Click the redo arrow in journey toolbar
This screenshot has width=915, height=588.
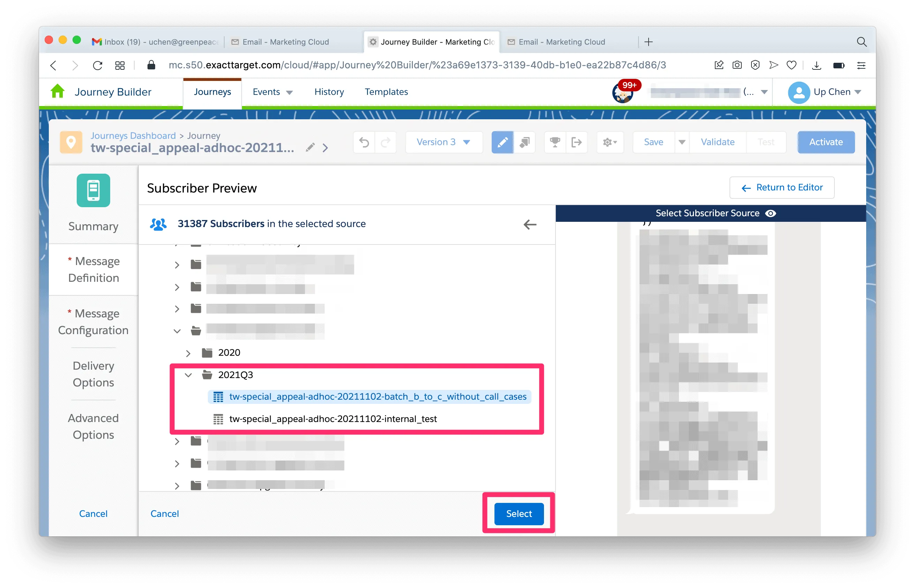(x=386, y=142)
